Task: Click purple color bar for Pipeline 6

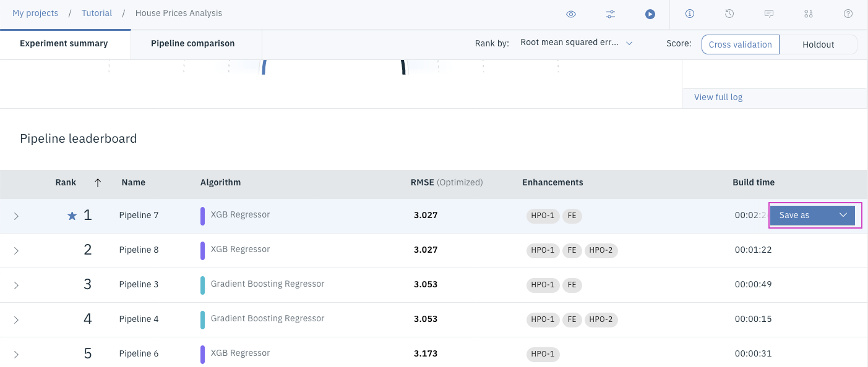Action: (202, 354)
